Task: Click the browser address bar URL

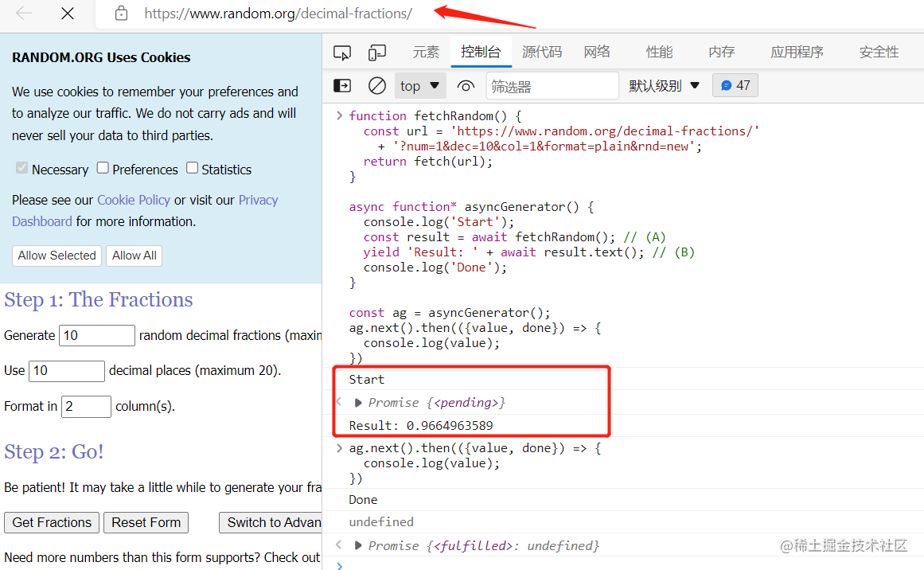Action: pos(278,13)
